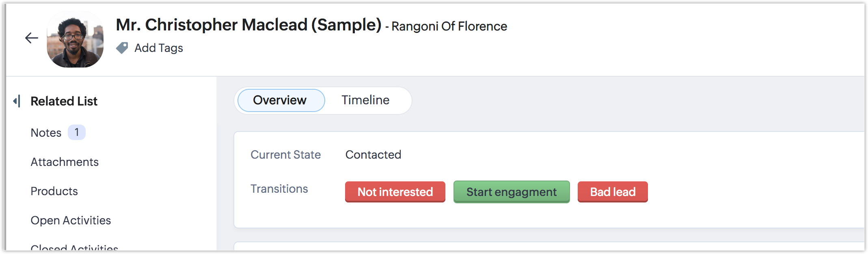Switch to the Timeline tab

pos(365,100)
